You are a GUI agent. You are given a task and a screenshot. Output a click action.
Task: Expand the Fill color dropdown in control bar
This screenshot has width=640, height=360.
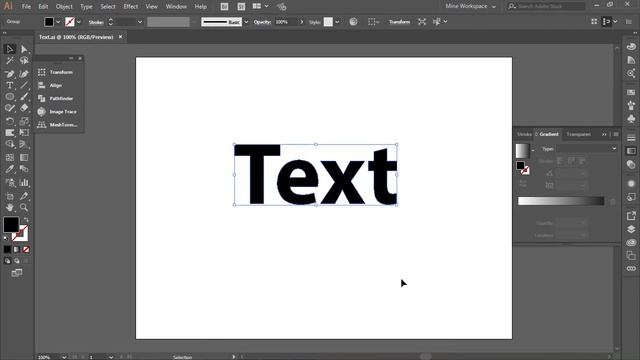point(58,22)
